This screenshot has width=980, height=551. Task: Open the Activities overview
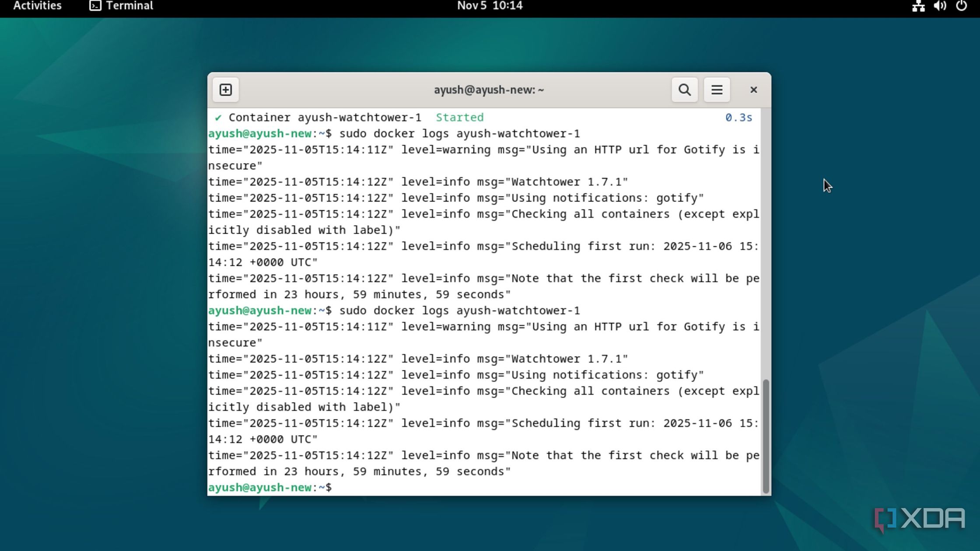point(37,6)
